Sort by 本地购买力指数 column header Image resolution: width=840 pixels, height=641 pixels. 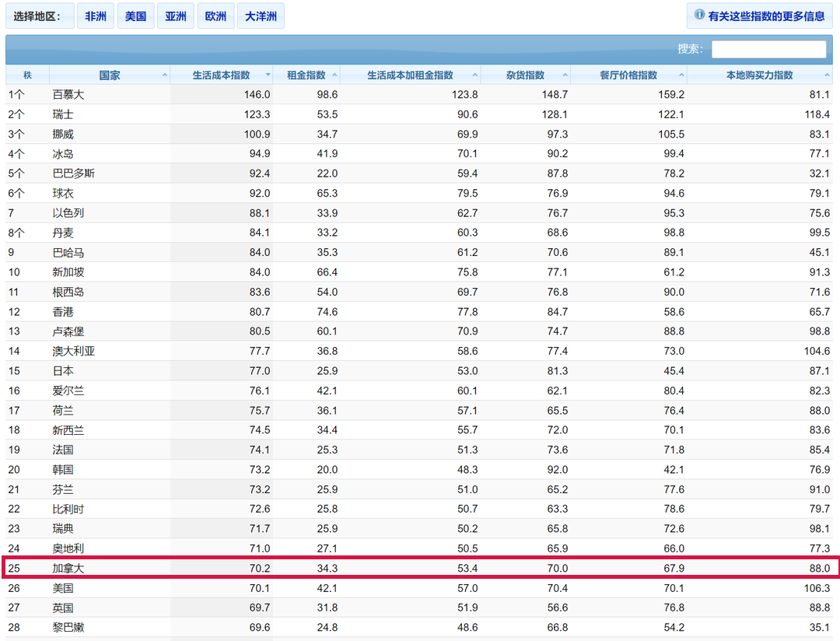pyautogui.click(x=760, y=75)
